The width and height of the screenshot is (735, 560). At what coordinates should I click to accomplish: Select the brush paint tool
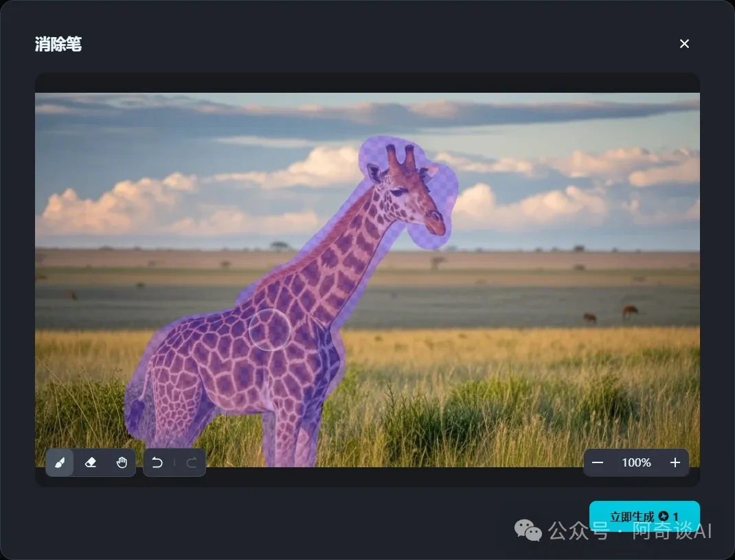(x=60, y=463)
